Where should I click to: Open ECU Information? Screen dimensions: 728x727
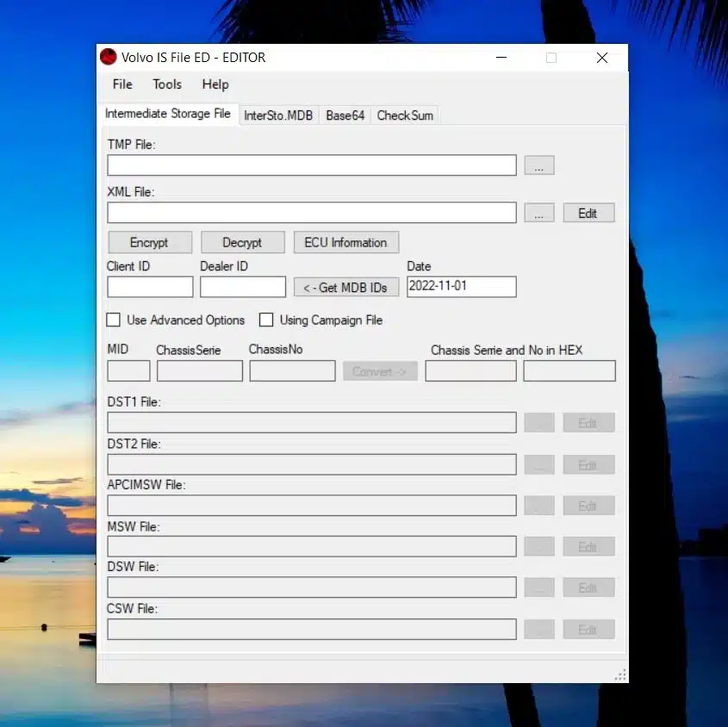345,242
